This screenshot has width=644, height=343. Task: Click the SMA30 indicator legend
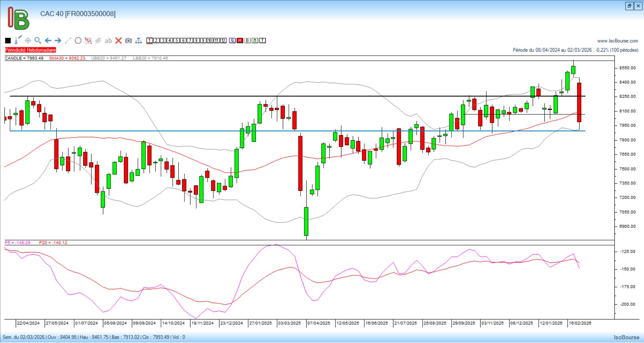tap(67, 58)
